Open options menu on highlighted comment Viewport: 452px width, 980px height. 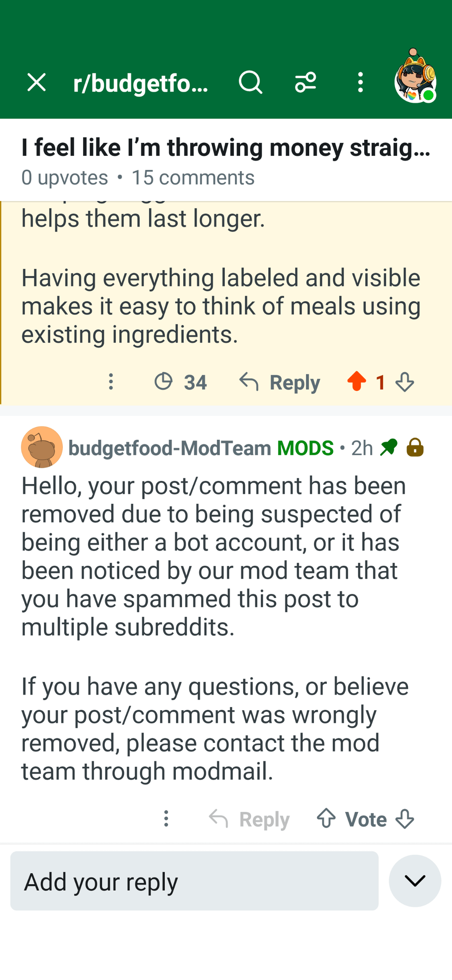coord(111,382)
